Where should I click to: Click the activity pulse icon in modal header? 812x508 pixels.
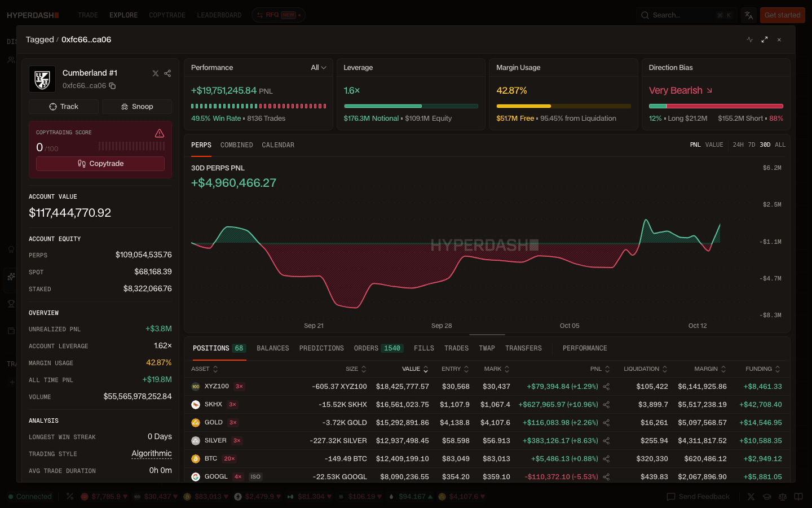tap(749, 40)
